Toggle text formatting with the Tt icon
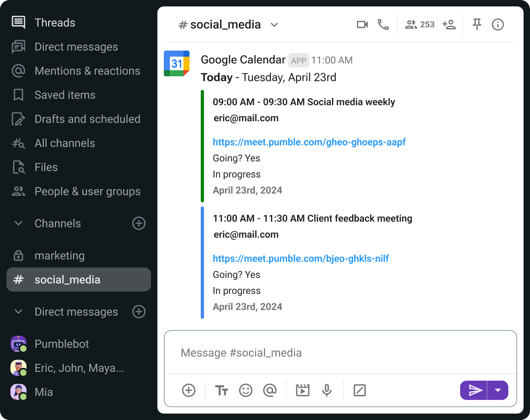530x420 pixels. click(x=222, y=390)
